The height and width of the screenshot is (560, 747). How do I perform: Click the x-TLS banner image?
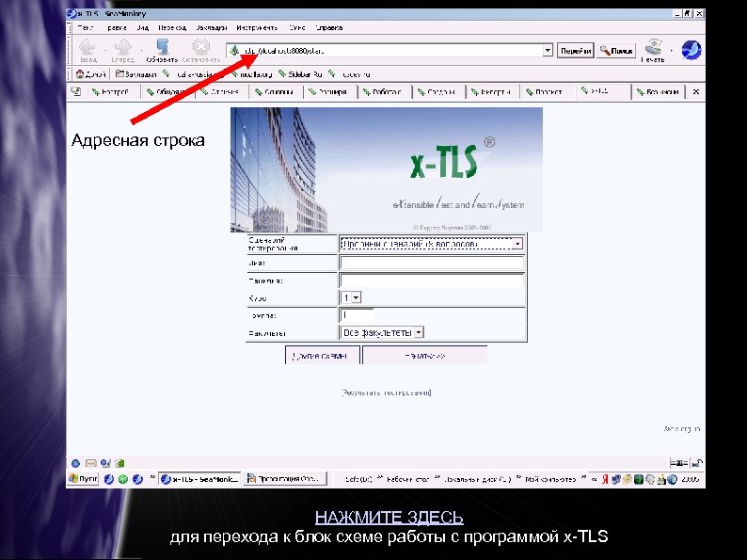387,169
